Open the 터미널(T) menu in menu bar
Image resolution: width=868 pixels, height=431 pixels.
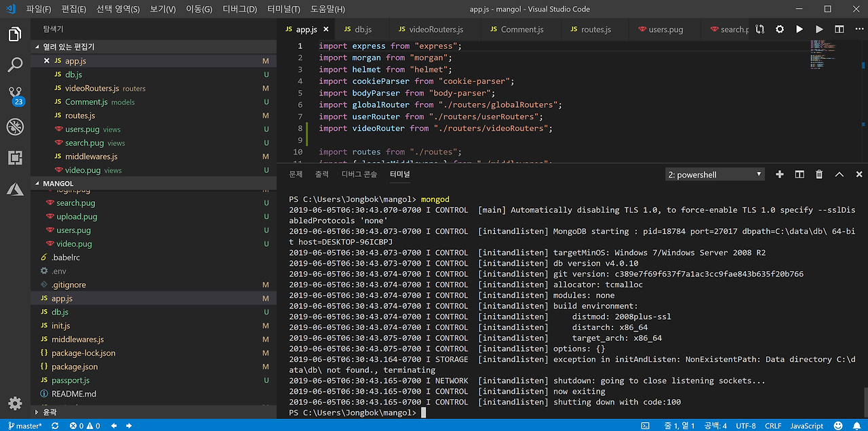point(283,9)
